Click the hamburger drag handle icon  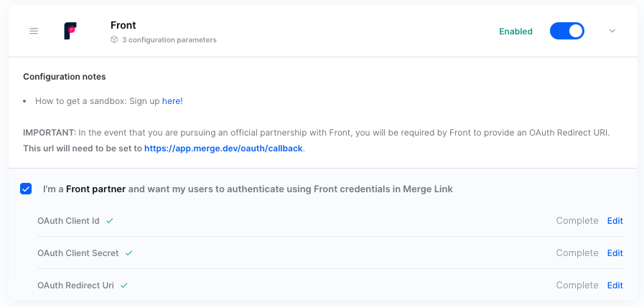click(34, 31)
